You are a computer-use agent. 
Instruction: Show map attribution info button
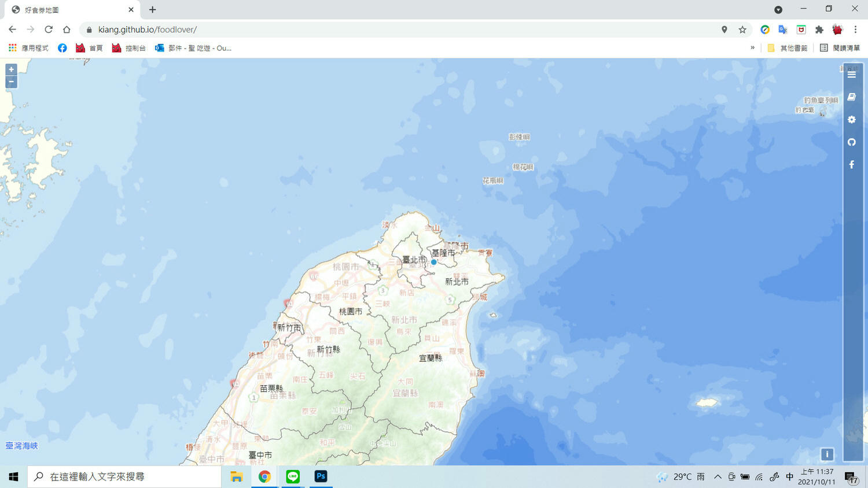[827, 454]
